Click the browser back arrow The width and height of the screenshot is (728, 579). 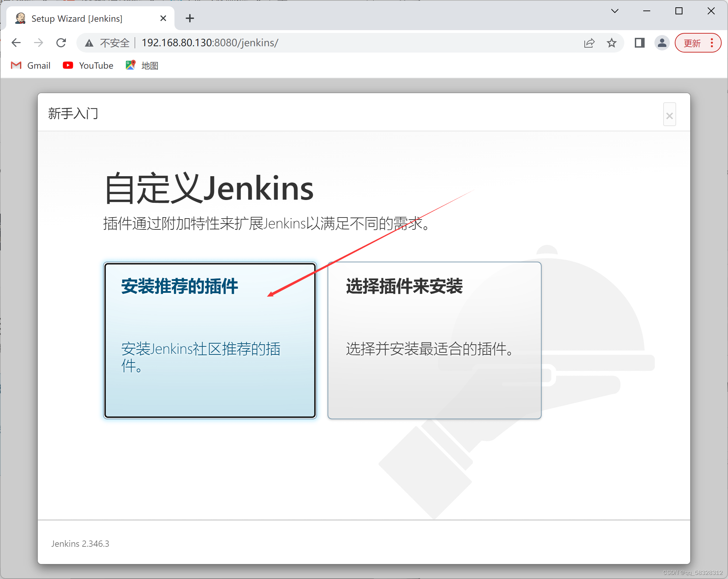[x=16, y=43]
